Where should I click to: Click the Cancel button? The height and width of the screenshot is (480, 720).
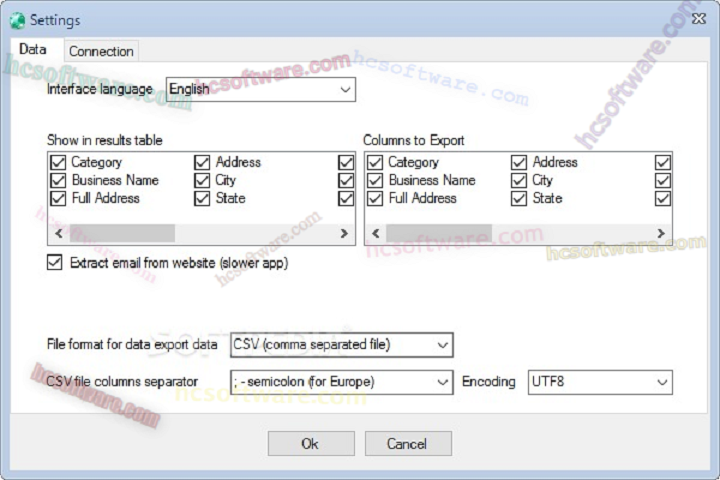[408, 444]
